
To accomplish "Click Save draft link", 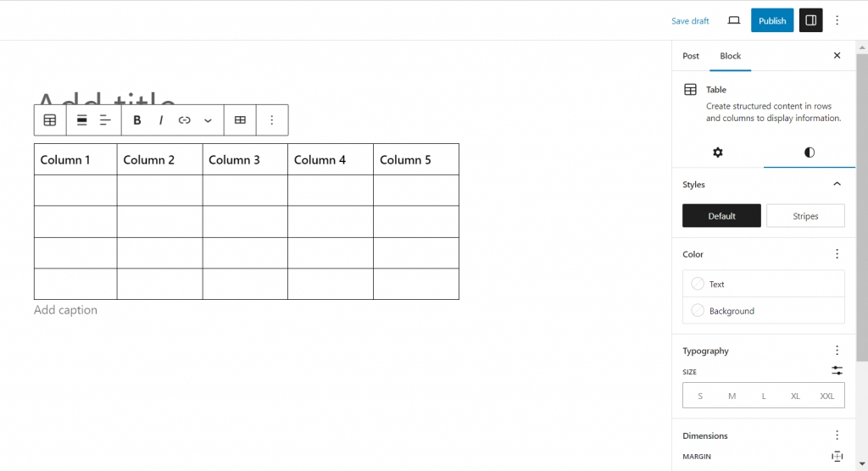I will (x=690, y=21).
